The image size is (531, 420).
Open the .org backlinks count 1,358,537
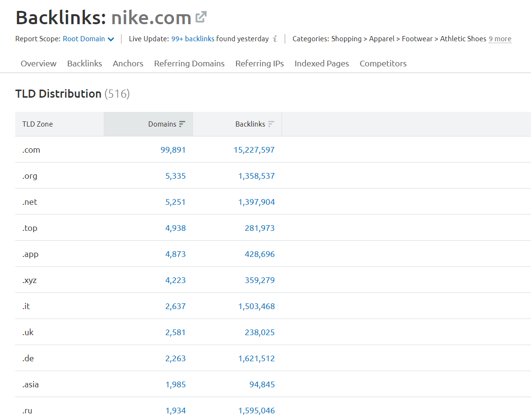[x=255, y=175]
